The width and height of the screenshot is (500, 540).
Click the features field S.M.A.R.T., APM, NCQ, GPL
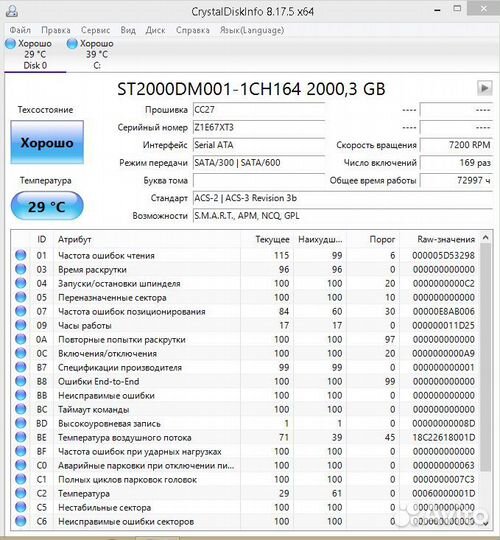coord(342,216)
